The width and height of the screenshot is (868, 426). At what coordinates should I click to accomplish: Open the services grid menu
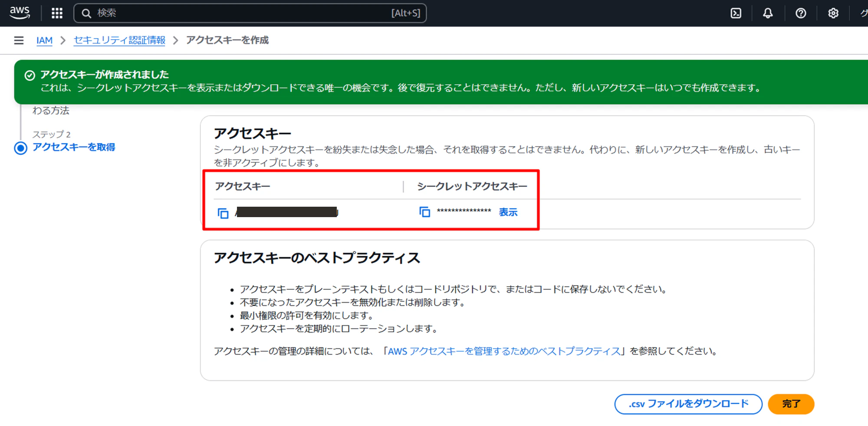57,13
